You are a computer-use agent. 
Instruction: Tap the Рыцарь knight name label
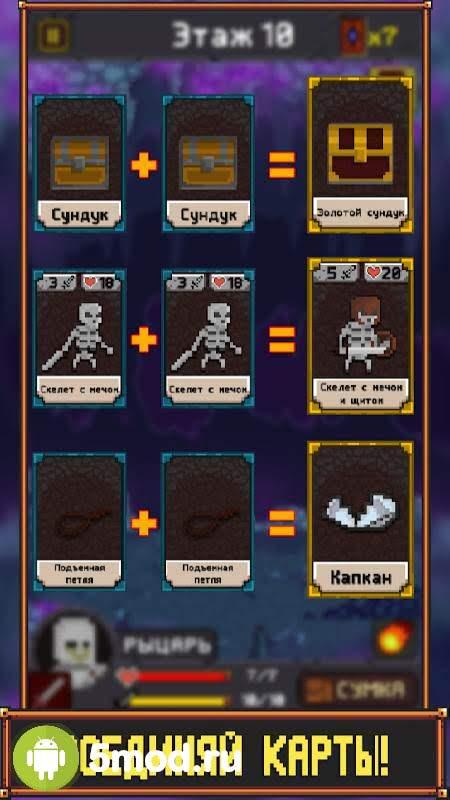pyautogui.click(x=167, y=645)
